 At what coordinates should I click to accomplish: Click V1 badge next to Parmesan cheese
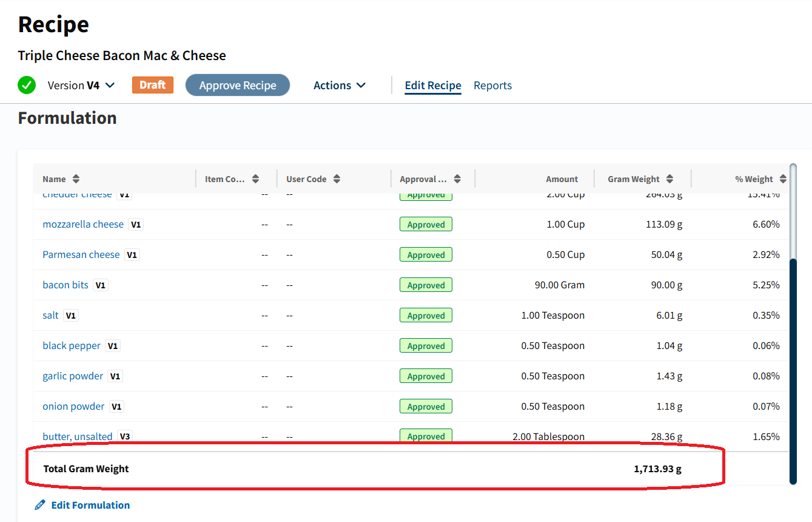click(132, 255)
